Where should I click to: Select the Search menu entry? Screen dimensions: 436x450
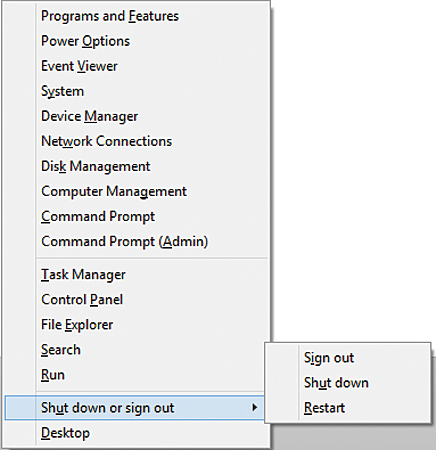[x=61, y=350]
